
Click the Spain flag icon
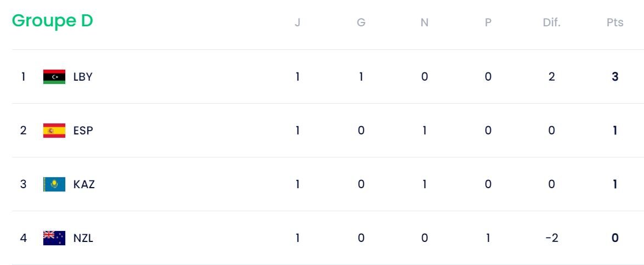pos(54,131)
